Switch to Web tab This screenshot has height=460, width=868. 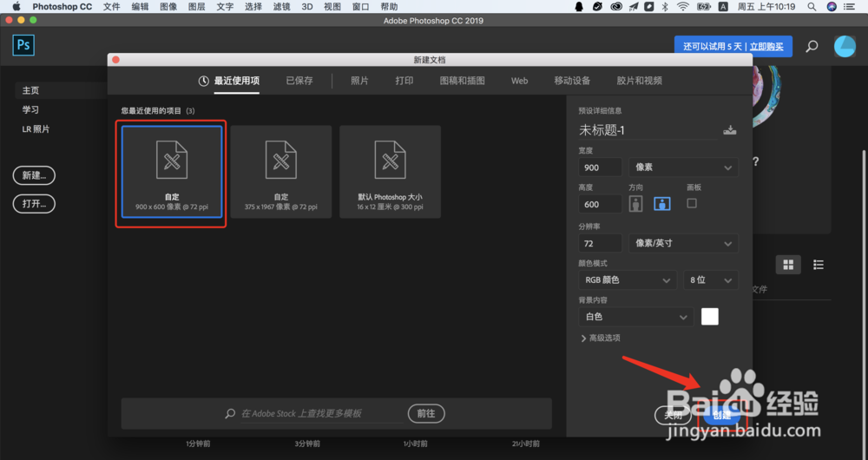[x=519, y=81]
